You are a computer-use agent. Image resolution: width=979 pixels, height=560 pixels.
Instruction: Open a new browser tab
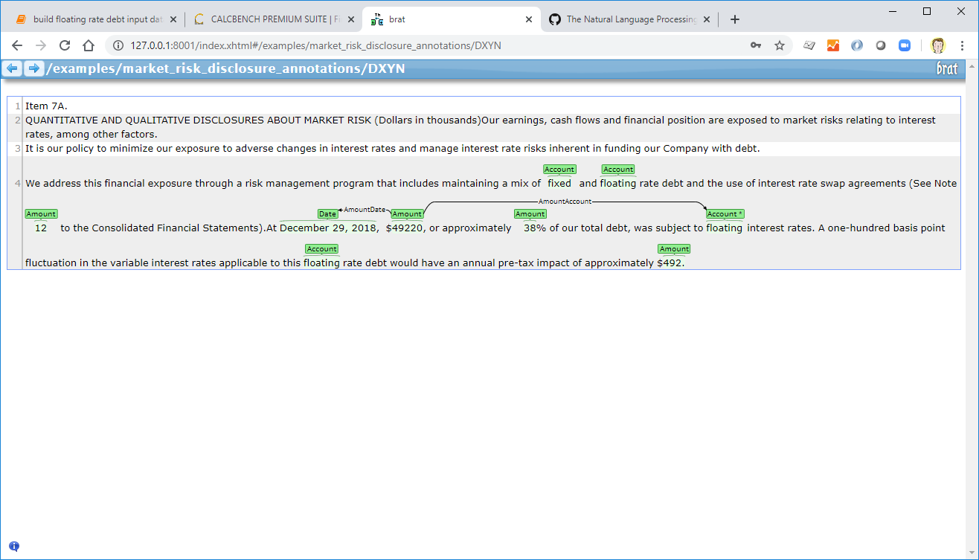coord(735,19)
